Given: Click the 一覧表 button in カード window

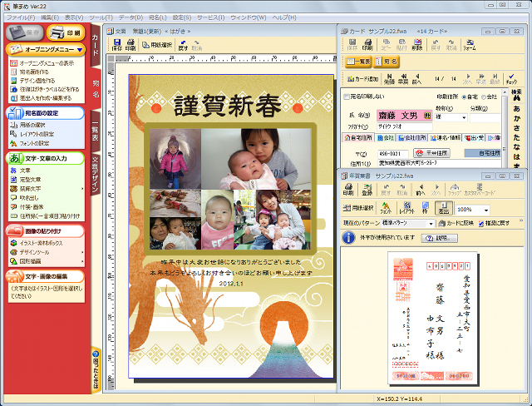Looking at the screenshot, I should tap(358, 62).
